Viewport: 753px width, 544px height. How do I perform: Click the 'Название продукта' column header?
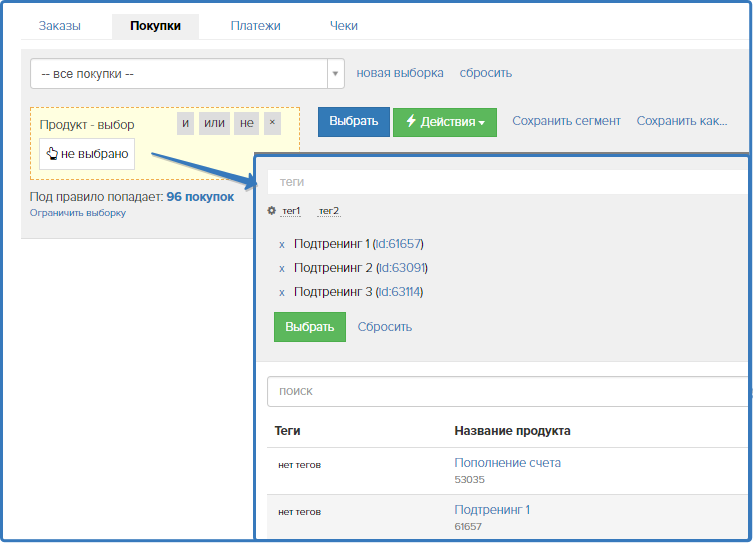click(x=512, y=431)
